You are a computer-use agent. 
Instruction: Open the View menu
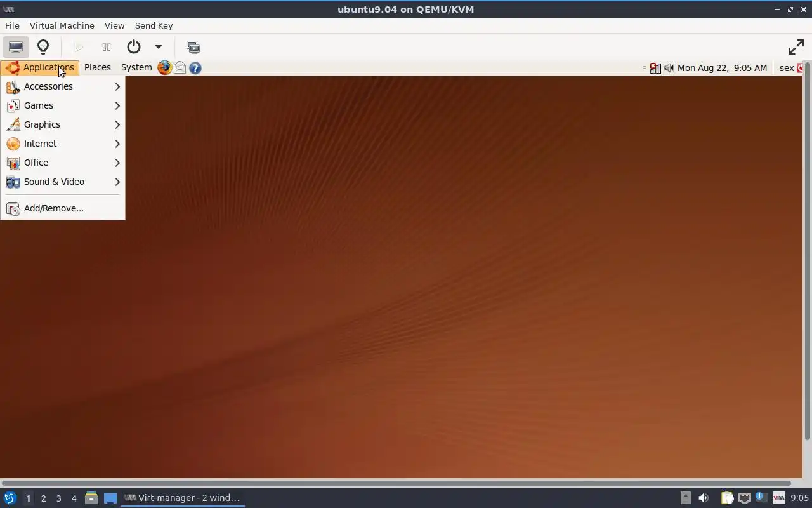pos(114,25)
